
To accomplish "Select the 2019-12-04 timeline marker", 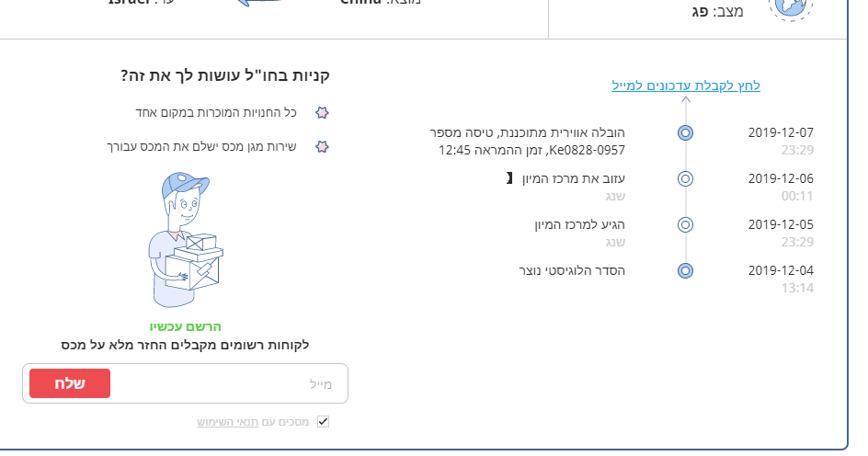I will [x=685, y=270].
